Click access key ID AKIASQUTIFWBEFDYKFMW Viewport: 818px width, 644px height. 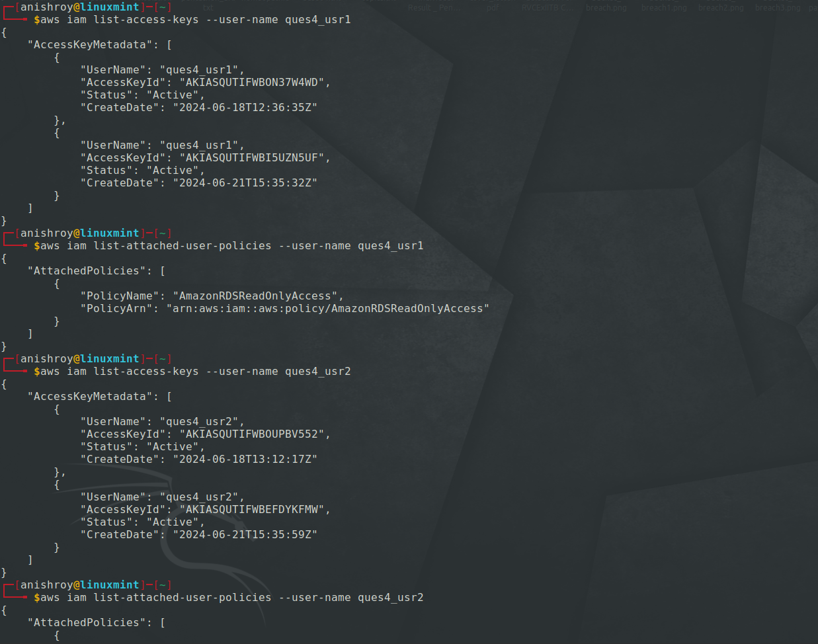[252, 510]
